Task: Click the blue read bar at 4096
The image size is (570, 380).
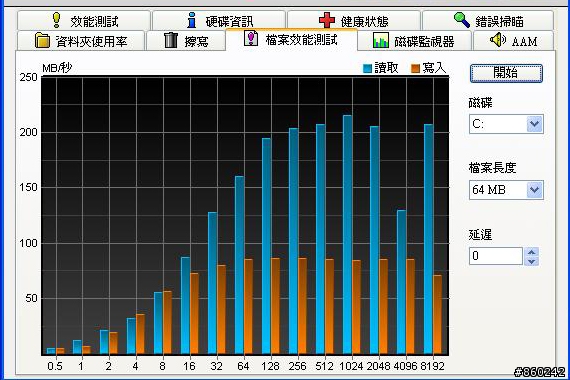Action: click(401, 282)
